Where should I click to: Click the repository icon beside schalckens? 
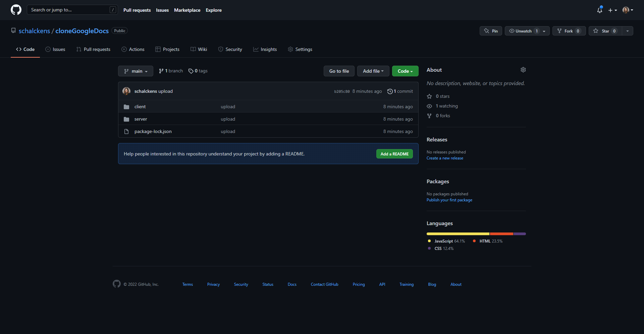tap(13, 30)
